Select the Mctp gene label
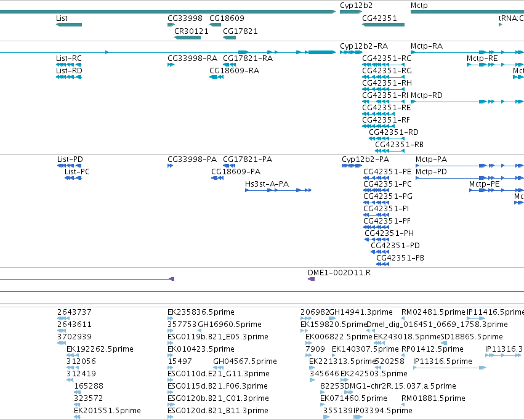The height and width of the screenshot is (420, 524). [419, 6]
